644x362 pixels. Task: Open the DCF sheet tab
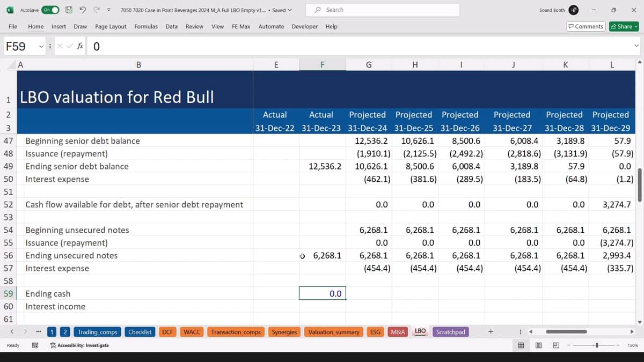click(x=167, y=332)
